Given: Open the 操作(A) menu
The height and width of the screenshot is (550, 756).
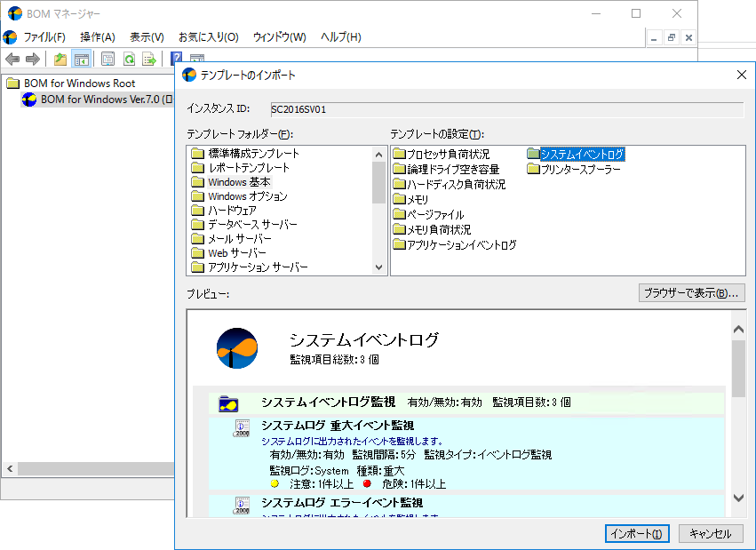Looking at the screenshot, I should (x=98, y=37).
